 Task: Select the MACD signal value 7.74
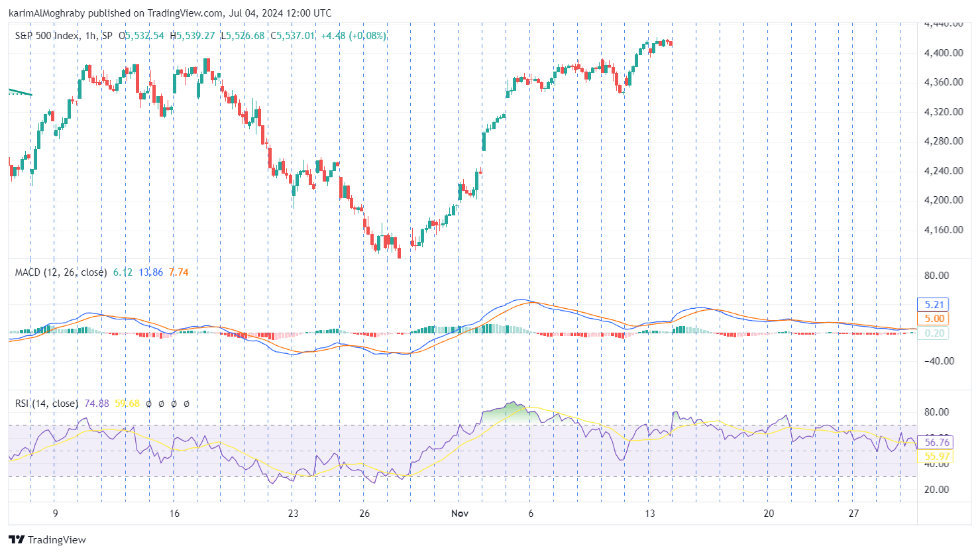pyautogui.click(x=178, y=272)
